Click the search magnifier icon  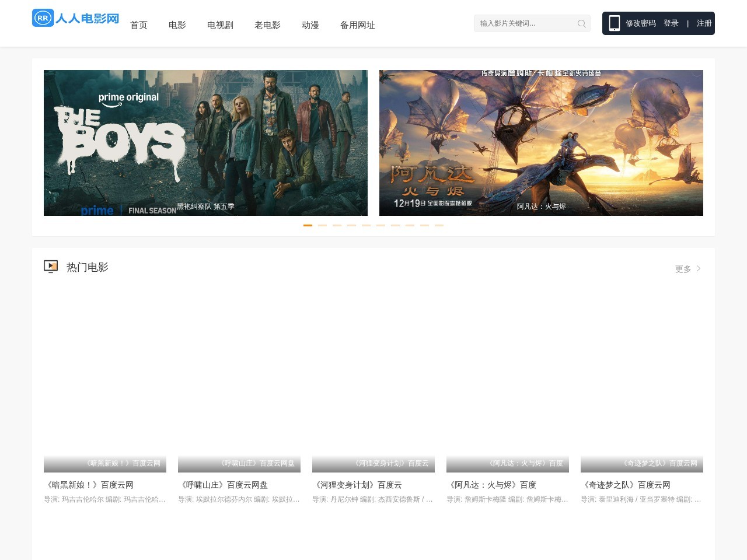pos(581,24)
